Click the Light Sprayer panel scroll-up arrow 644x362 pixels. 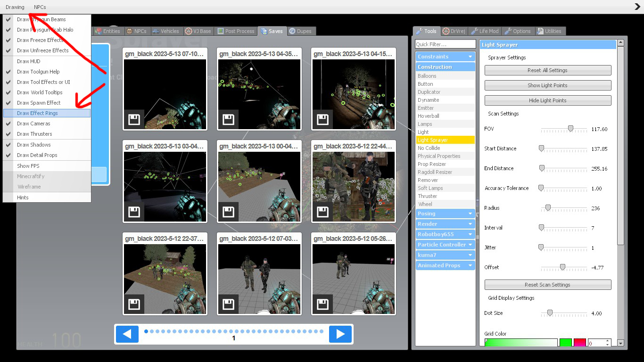click(620, 43)
